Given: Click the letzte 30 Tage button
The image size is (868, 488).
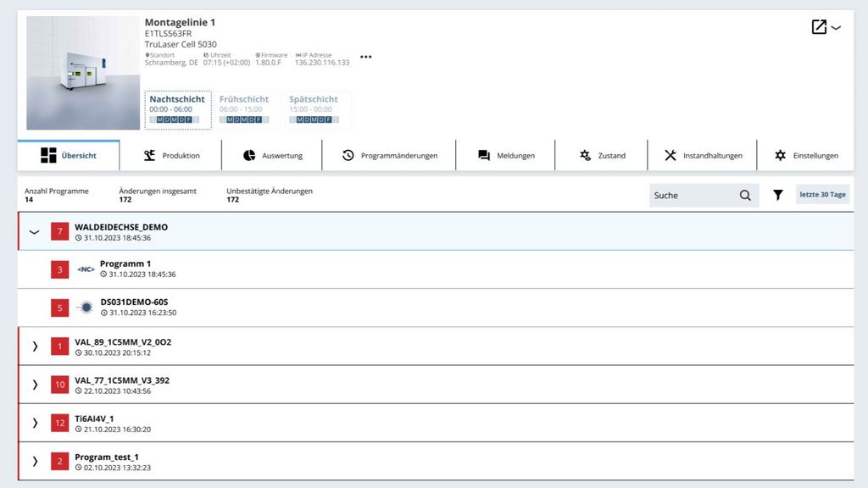Looking at the screenshot, I should (822, 196).
